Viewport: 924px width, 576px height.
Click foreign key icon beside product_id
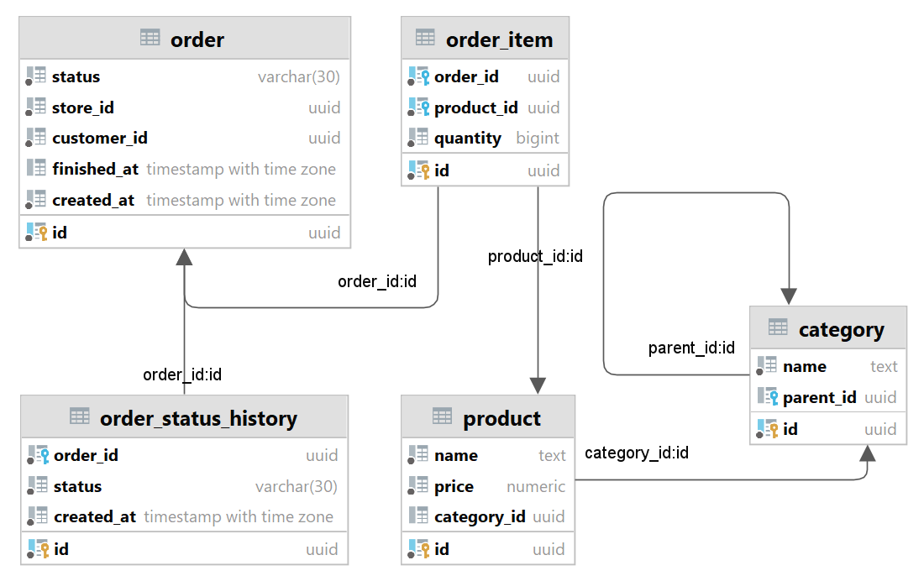418,107
